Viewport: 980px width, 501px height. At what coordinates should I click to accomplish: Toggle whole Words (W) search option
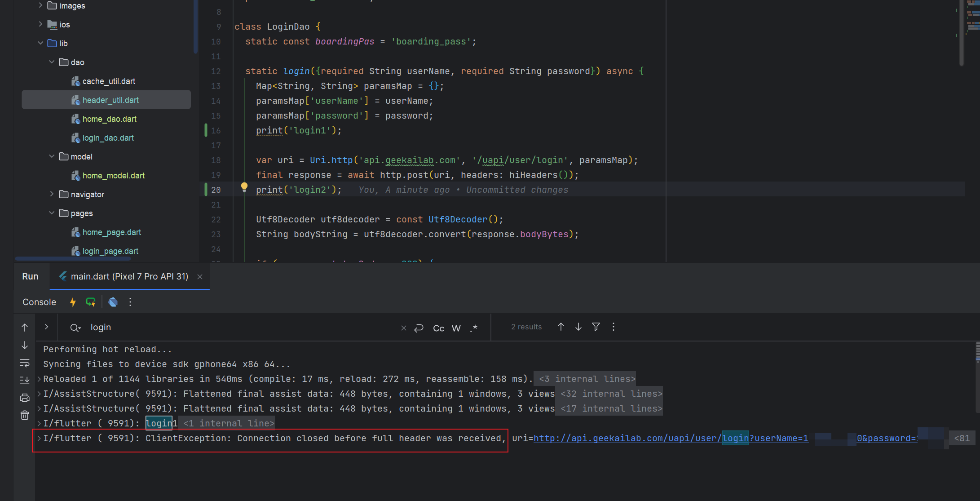point(456,328)
